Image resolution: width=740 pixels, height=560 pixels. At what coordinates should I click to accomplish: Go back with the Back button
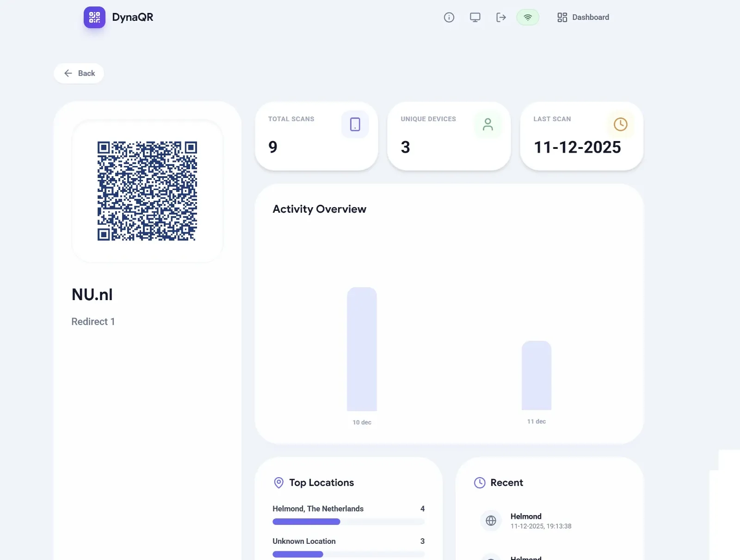[79, 74]
